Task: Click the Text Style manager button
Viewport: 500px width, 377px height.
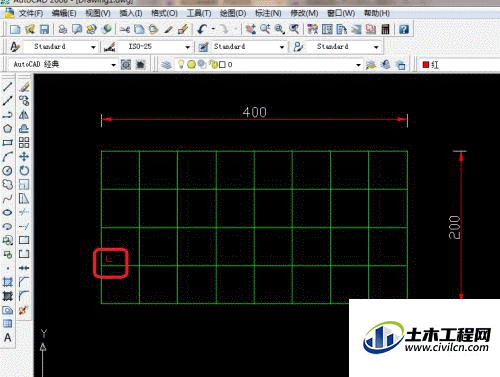Action: click(x=15, y=47)
